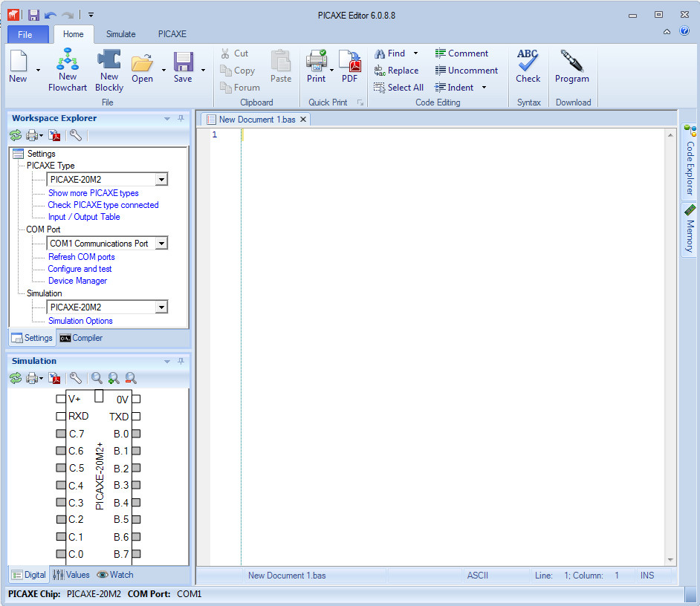This screenshot has height=606, width=700.
Task: Click line number 1 in the code editor
Action: (214, 134)
